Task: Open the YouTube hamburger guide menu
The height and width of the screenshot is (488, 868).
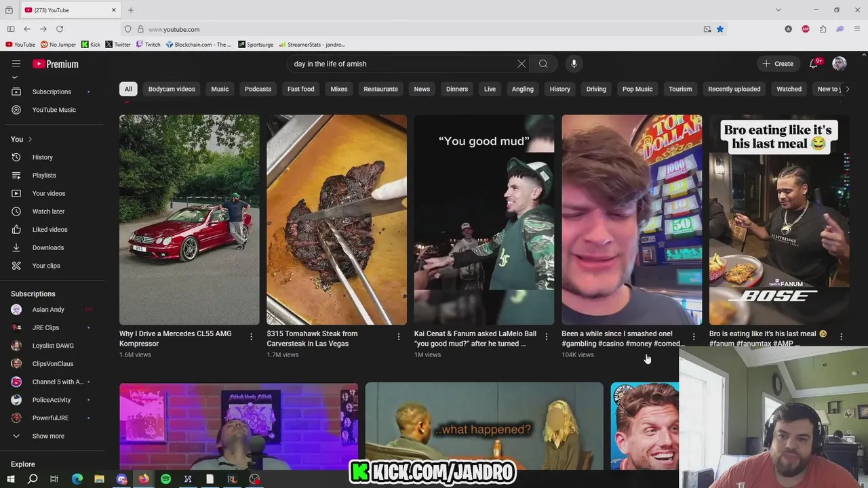Action: coord(16,64)
